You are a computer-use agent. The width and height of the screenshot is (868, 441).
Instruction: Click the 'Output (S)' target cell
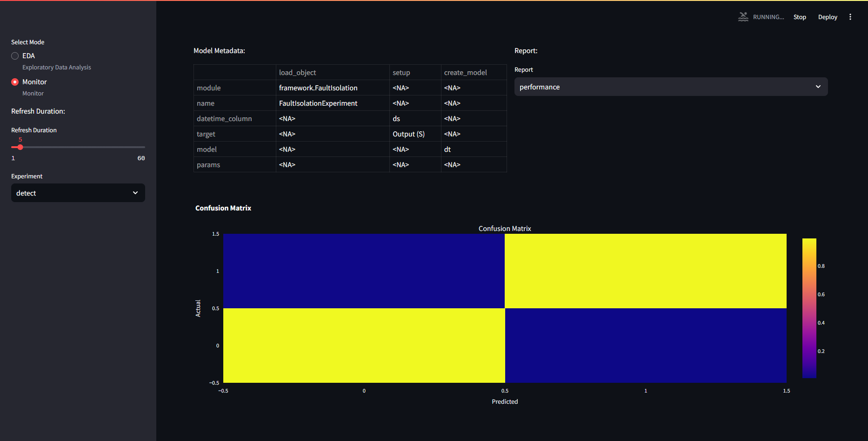(x=415, y=134)
